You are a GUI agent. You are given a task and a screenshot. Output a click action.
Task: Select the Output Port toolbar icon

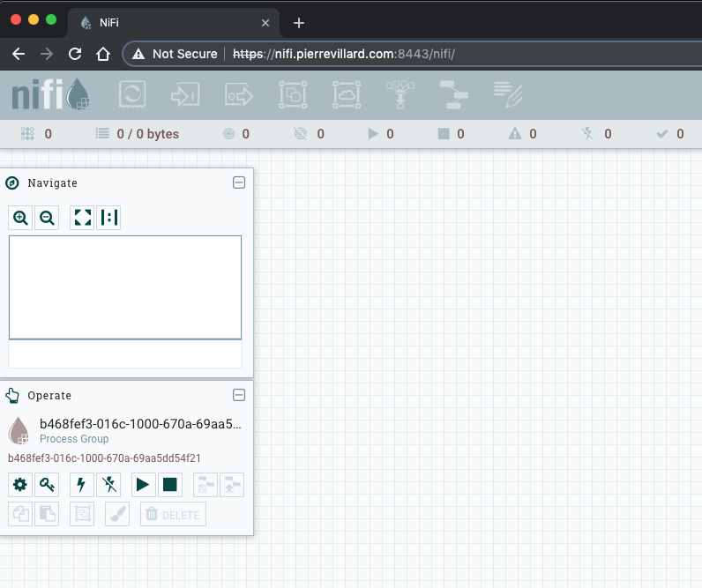point(239,95)
